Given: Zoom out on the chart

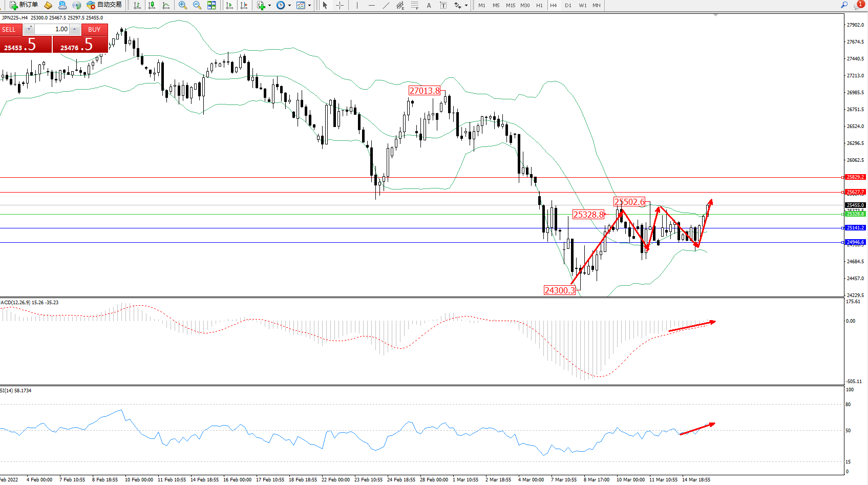Looking at the screenshot, I should [x=197, y=5].
